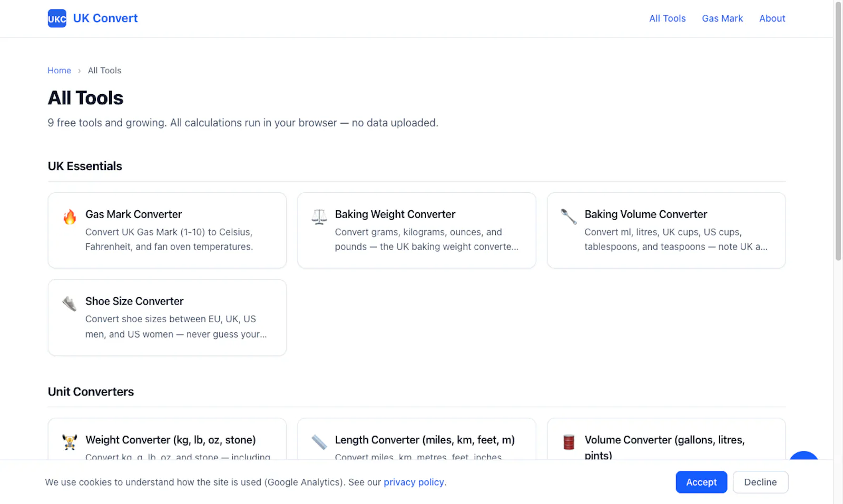Open the privacy policy link
The image size is (843, 504).
point(414,482)
